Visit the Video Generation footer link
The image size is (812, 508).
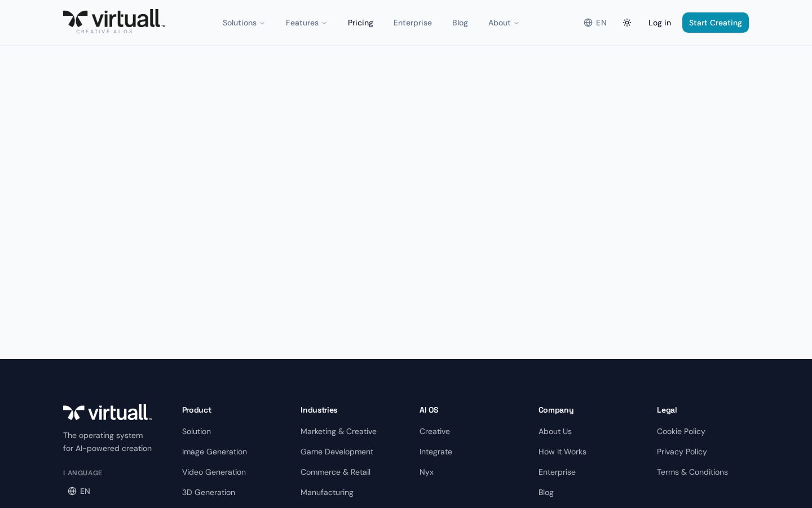tap(214, 472)
